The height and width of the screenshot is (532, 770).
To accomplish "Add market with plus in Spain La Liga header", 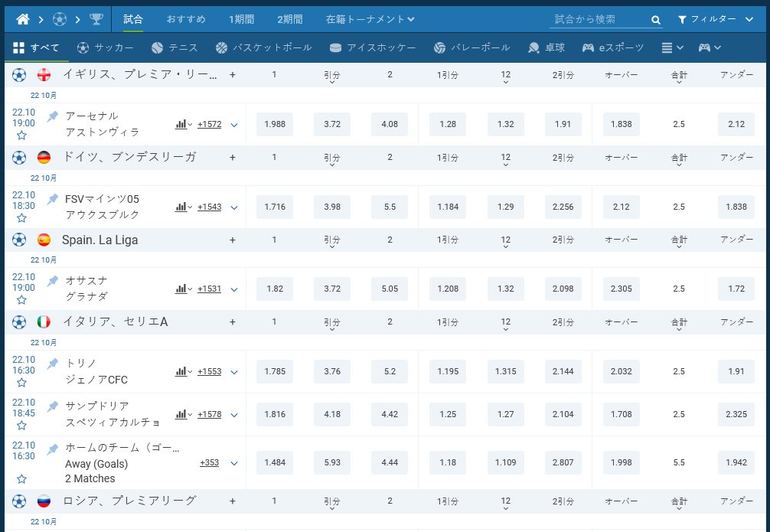I will pyautogui.click(x=233, y=240).
